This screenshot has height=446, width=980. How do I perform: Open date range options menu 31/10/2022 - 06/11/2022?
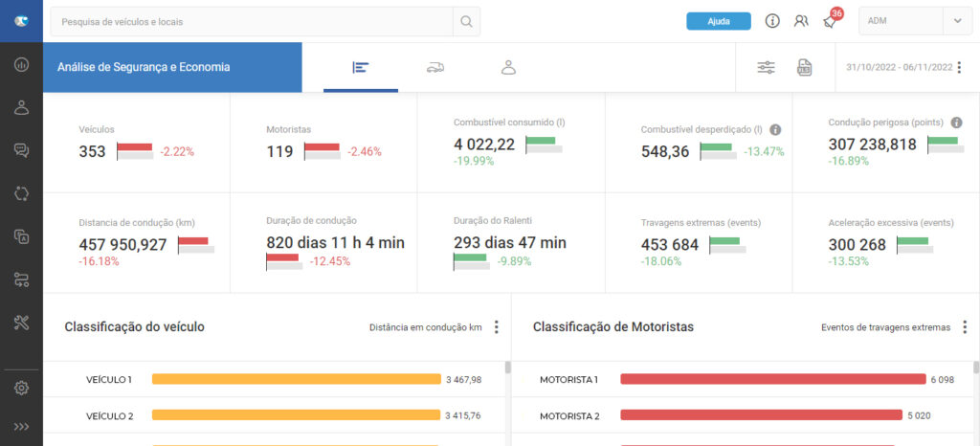pyautogui.click(x=959, y=67)
